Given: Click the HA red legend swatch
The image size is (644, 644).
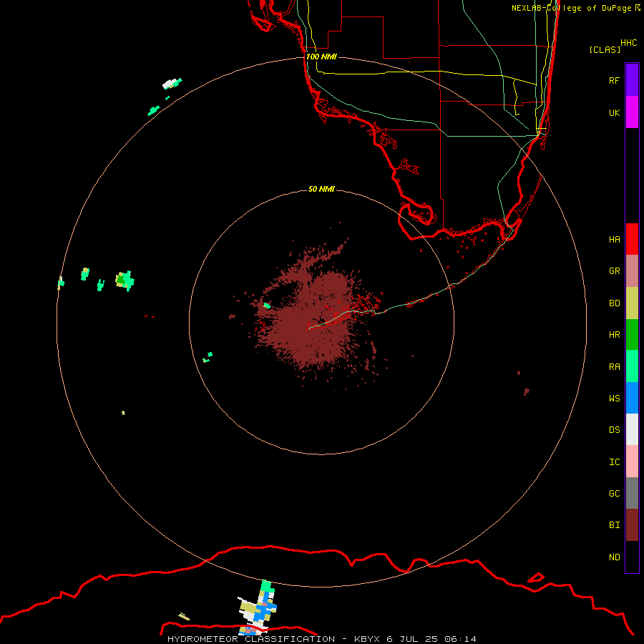Looking at the screenshot, I should pyautogui.click(x=632, y=239).
